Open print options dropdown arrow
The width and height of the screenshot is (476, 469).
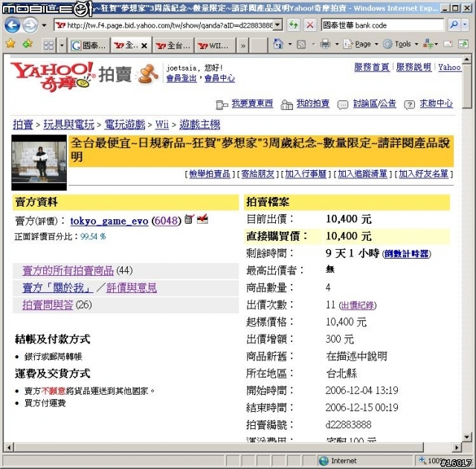coord(337,45)
